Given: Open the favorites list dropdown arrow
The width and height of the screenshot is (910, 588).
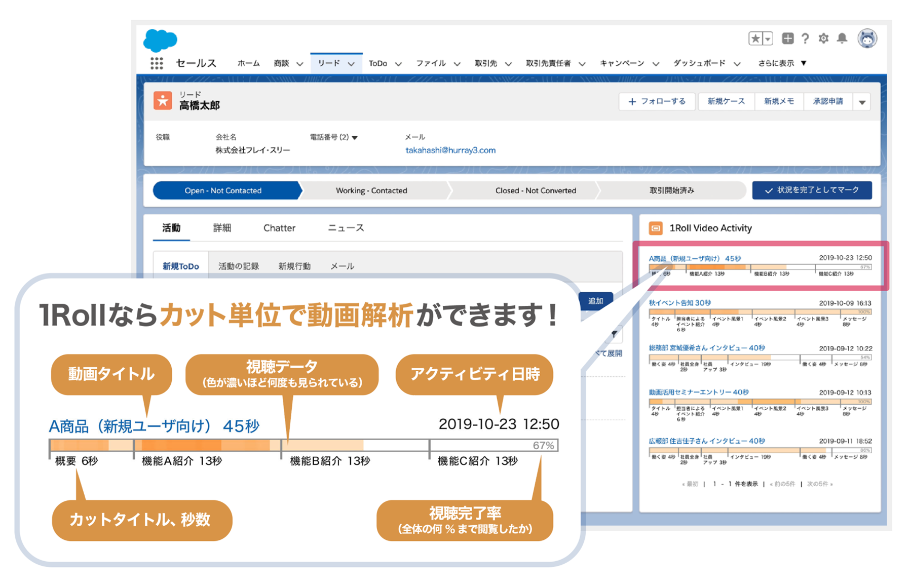Looking at the screenshot, I should tap(768, 38).
